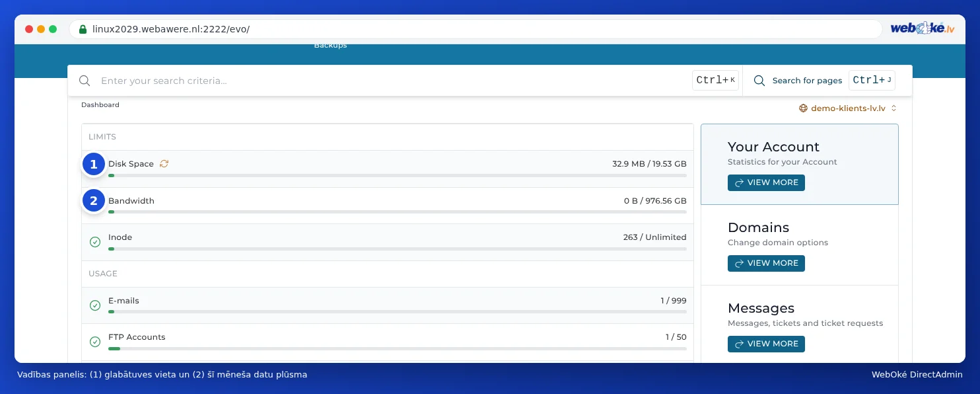Click the green check icon beside E-mails
Image resolution: width=980 pixels, height=394 pixels.
click(95, 305)
